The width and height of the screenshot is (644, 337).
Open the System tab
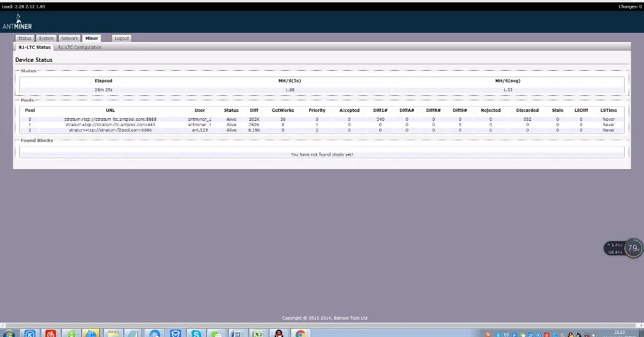tap(46, 38)
